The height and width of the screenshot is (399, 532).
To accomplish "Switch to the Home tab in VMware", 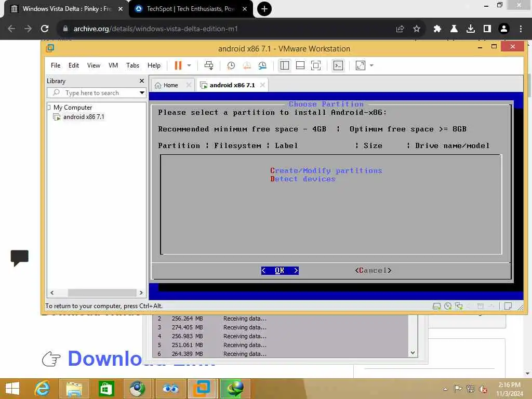I will (170, 85).
